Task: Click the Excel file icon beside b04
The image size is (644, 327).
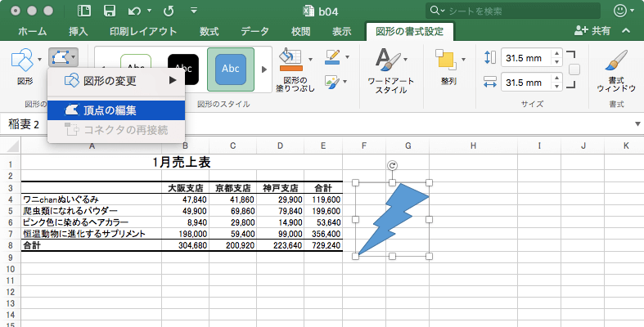Action: coord(308,11)
